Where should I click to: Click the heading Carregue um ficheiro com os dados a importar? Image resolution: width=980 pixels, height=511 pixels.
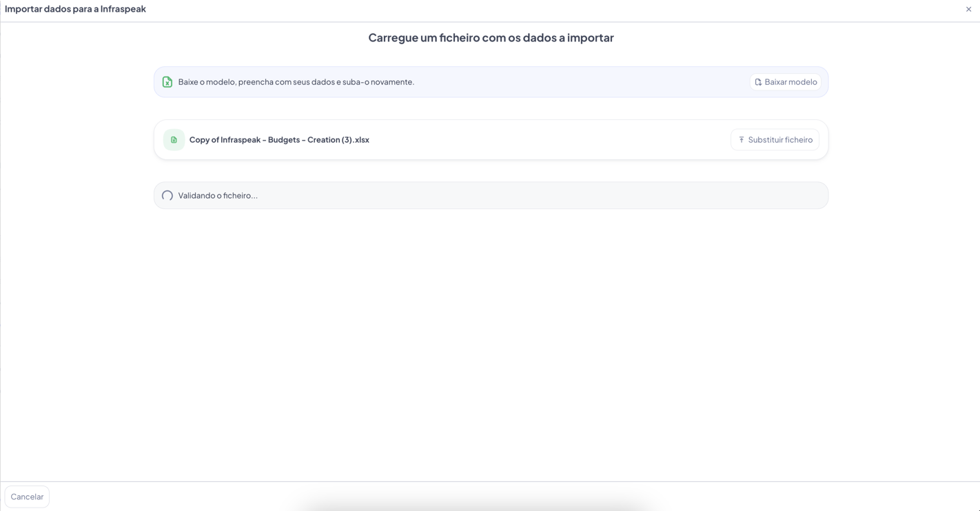point(491,38)
